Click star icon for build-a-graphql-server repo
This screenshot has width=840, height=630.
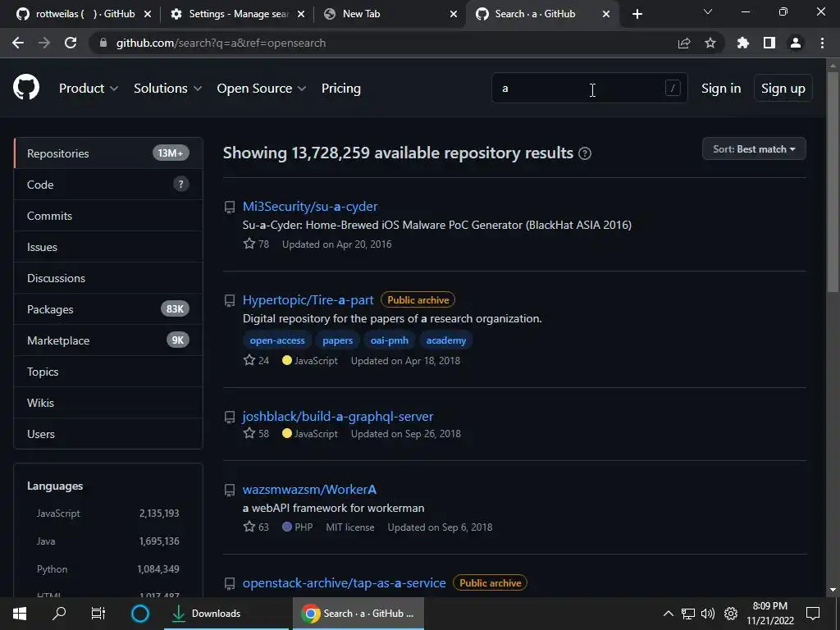[x=249, y=433]
